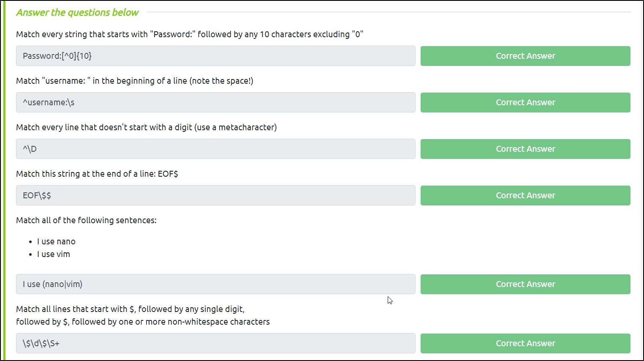The image size is (644, 361).
Task: Click the EOF\$$ answer field
Action: coord(215,195)
